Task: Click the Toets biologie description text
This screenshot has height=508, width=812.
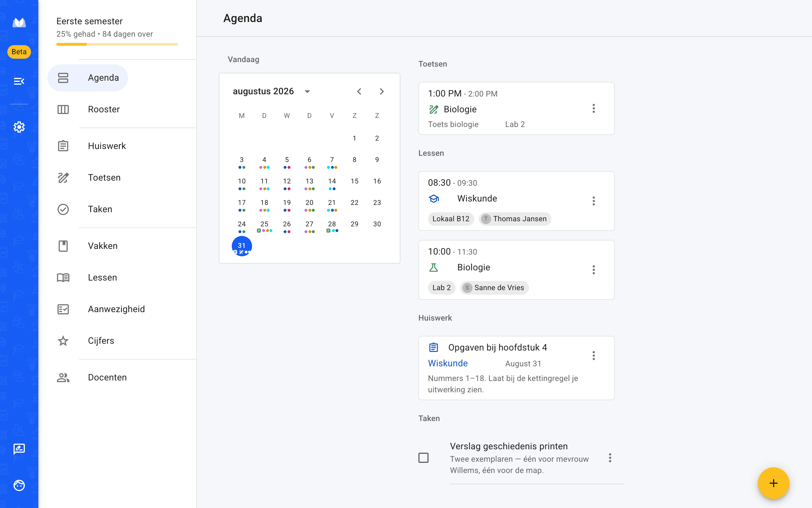Action: pyautogui.click(x=453, y=124)
